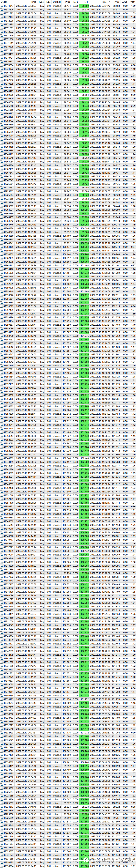The width and height of the screenshot is (136, 868).
Task: Select the order icon for 47373606
Action: (x=1, y=9)
